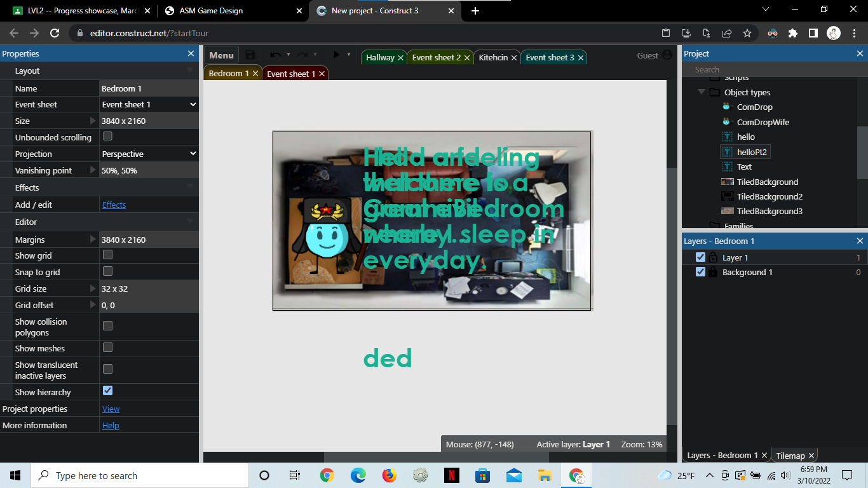Open the Event sheet dropdown
The image size is (868, 488).
(x=149, y=104)
